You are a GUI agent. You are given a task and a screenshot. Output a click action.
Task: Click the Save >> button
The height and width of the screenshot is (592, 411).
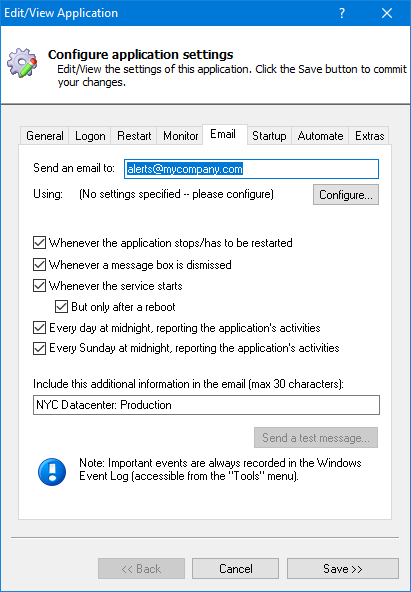pyautogui.click(x=343, y=569)
